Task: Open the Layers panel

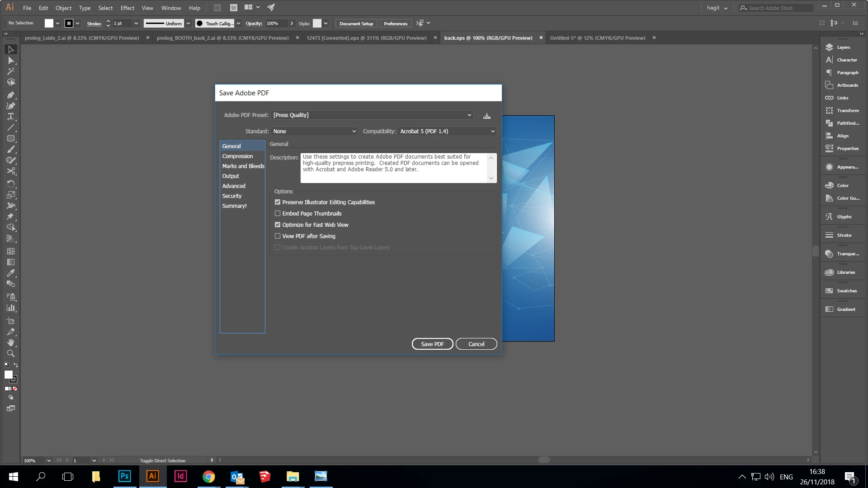Action: click(843, 47)
